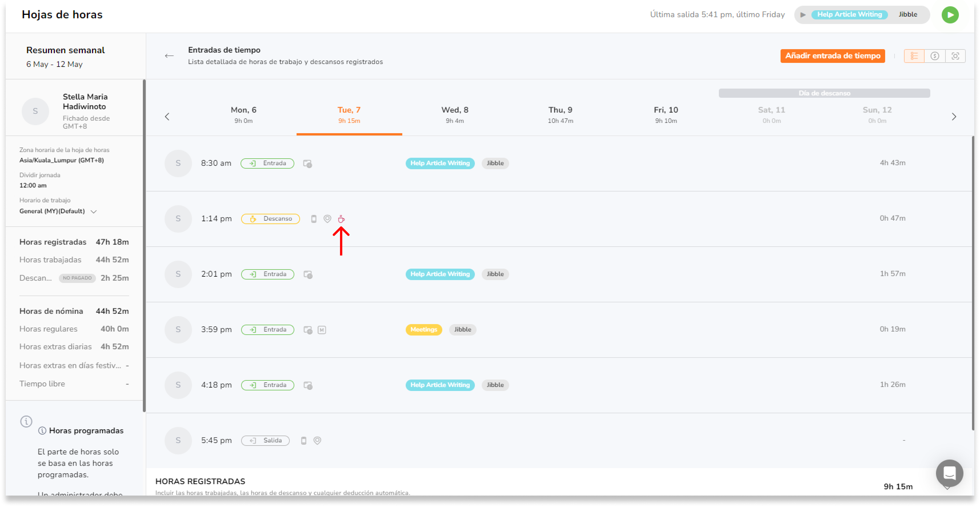The height and width of the screenshot is (507, 980).
Task: Go to the previous week arrow
Action: click(x=167, y=117)
